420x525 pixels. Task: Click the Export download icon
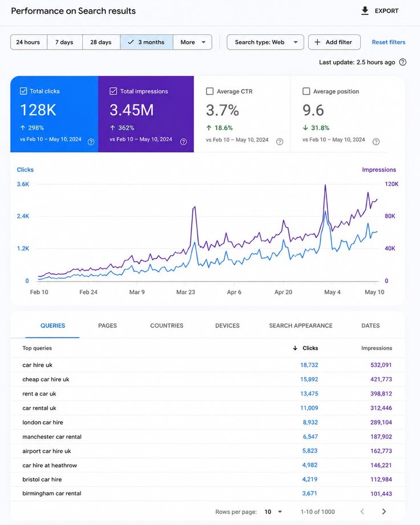(x=365, y=11)
